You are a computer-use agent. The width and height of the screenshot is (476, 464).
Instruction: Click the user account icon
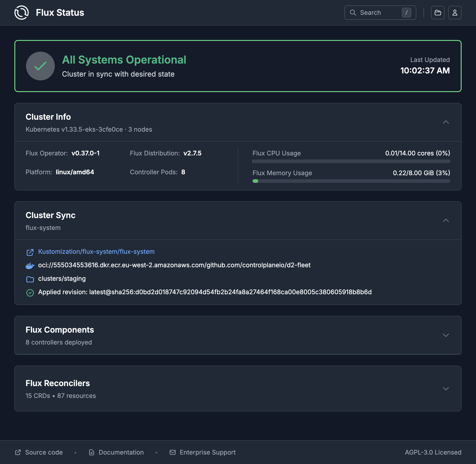coord(455,12)
